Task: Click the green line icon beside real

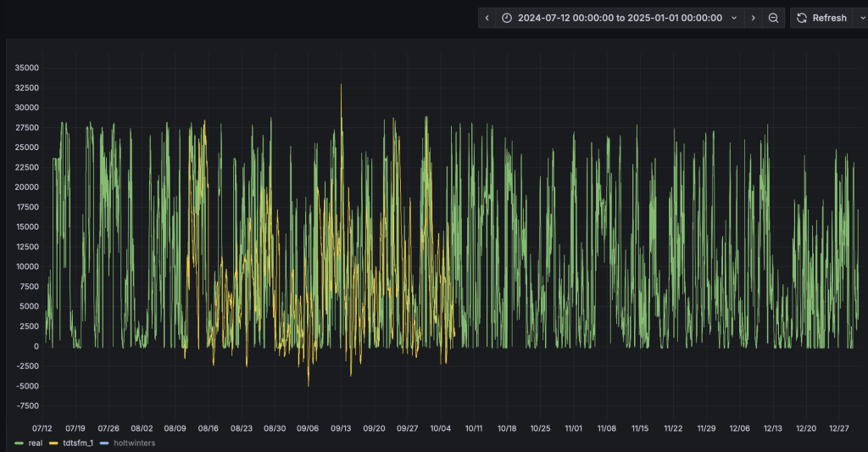Action: click(x=19, y=443)
